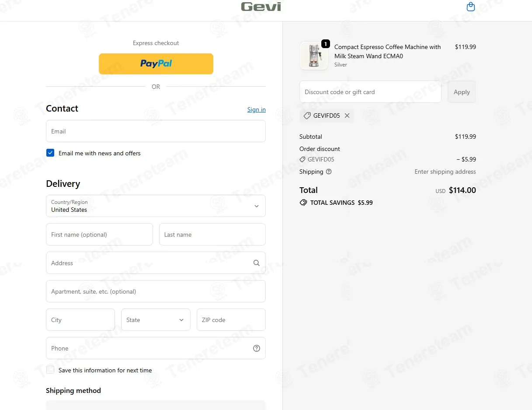Focus the Email input field
This screenshot has width=532, height=410.
click(x=156, y=131)
